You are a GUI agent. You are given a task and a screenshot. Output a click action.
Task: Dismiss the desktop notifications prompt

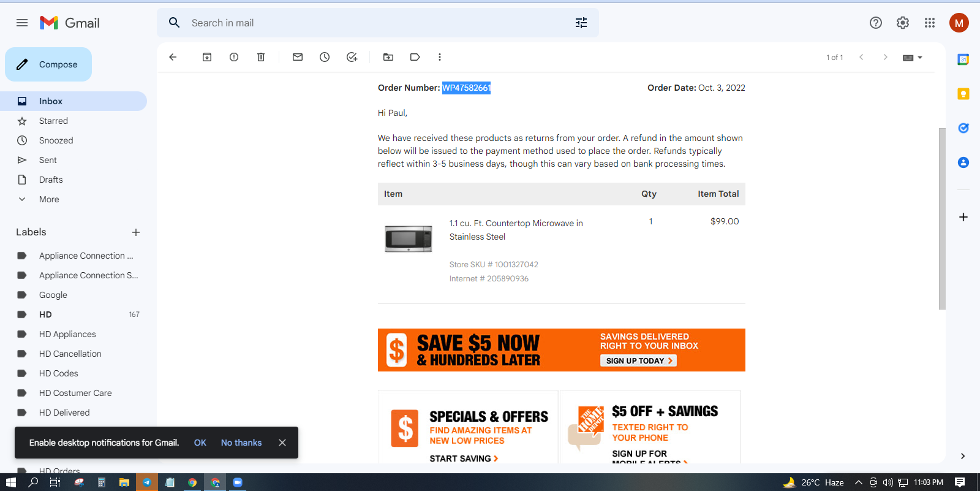pyautogui.click(x=282, y=443)
